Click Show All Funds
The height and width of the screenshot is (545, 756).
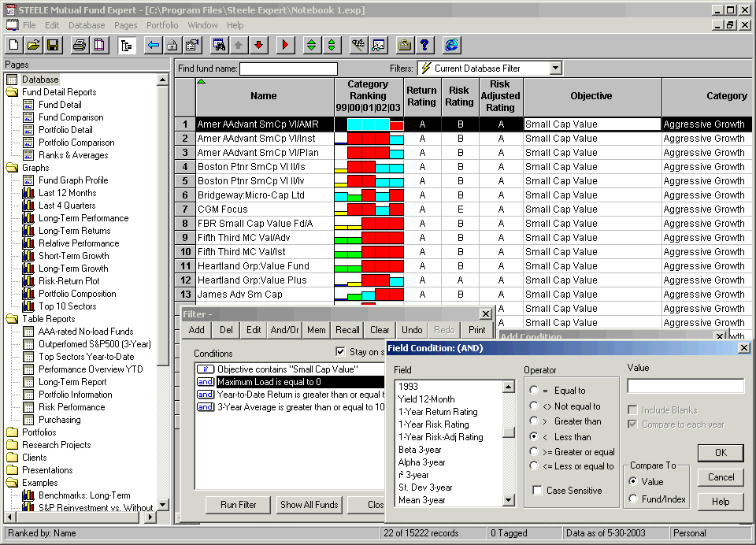point(309,505)
